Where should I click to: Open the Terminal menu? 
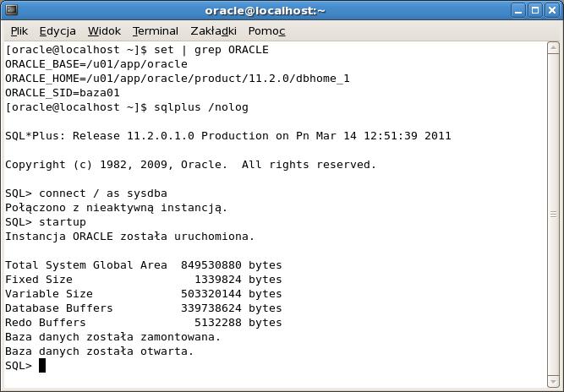coord(156,31)
